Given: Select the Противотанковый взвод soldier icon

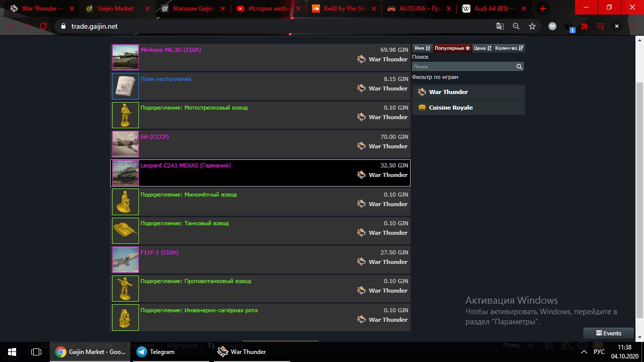Looking at the screenshot, I should (125, 289).
